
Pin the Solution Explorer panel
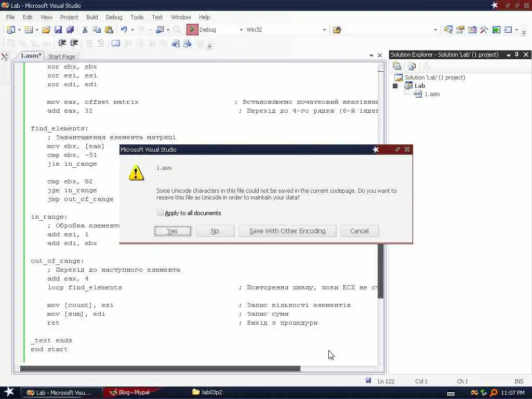click(517, 55)
